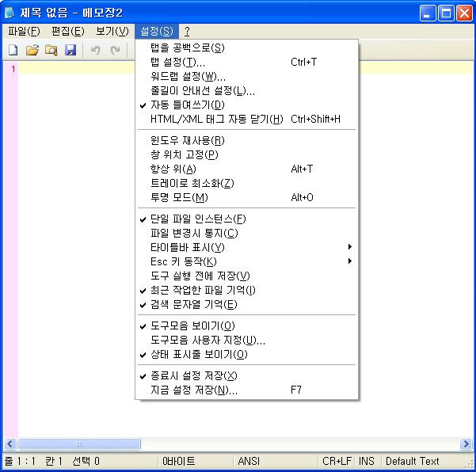The height and width of the screenshot is (472, 476).
Task: Uncheck 종료시 설정 저장(X)
Action: 247,376
